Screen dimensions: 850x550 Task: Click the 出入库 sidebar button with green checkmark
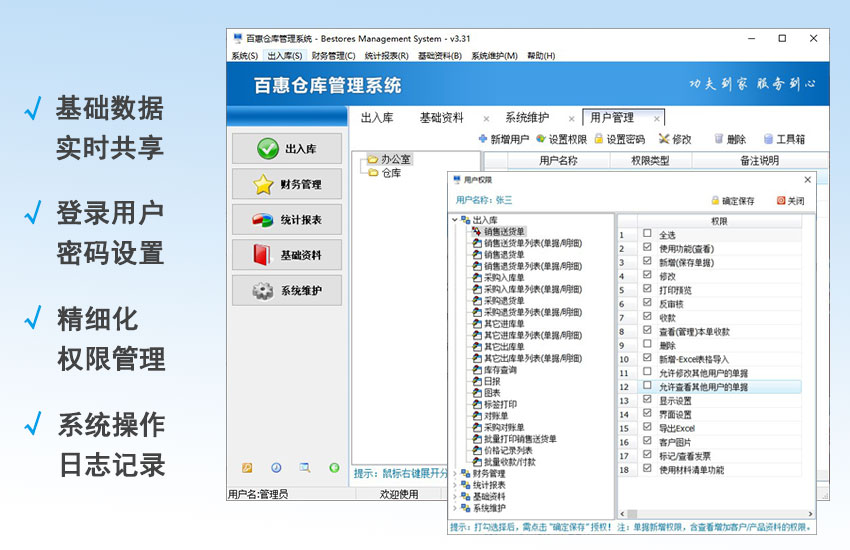287,148
